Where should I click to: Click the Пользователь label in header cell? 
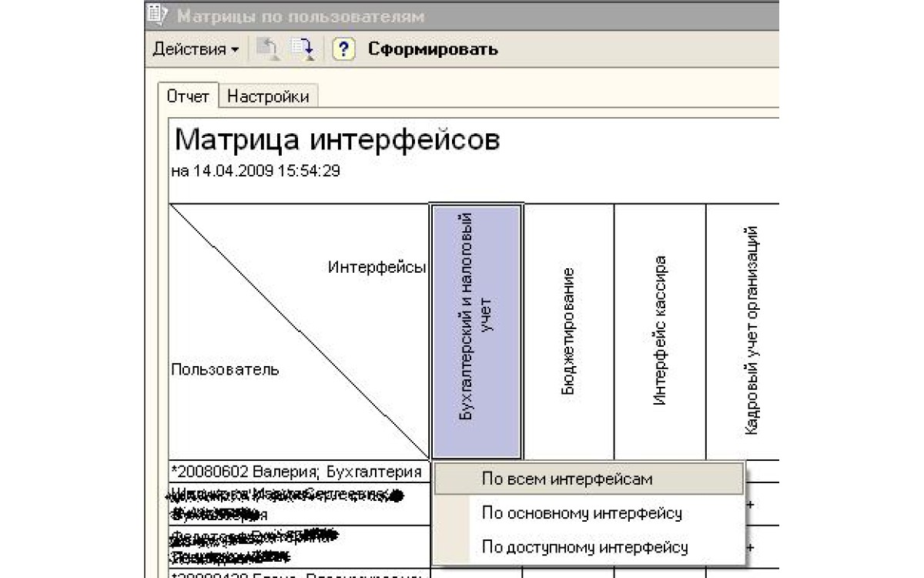click(x=225, y=369)
